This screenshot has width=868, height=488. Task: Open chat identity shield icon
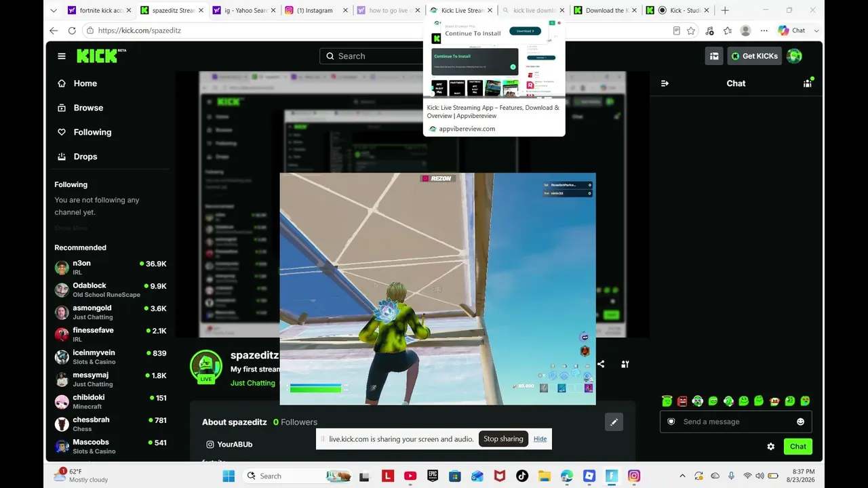pos(671,422)
